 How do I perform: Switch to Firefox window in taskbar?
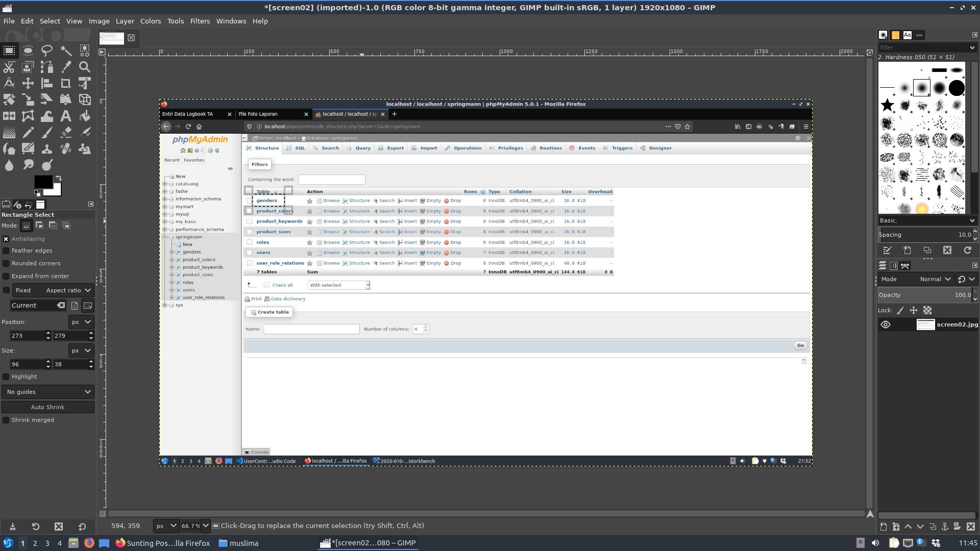163,543
